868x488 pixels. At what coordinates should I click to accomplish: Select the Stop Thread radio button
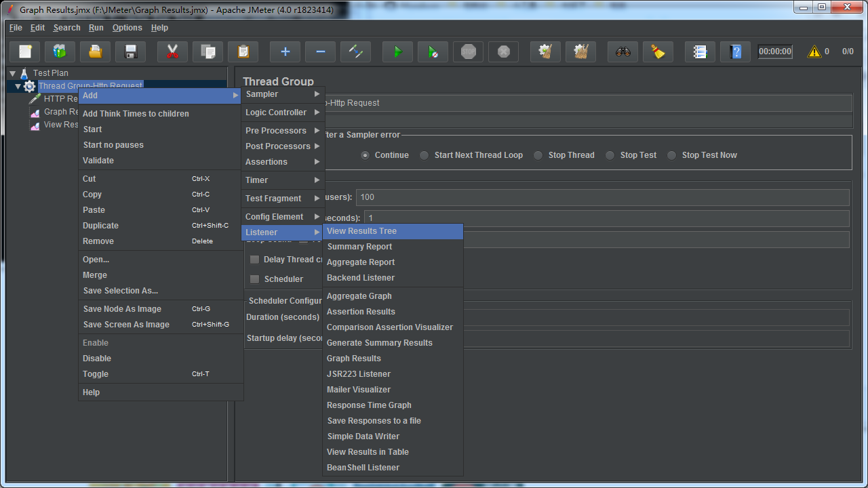pyautogui.click(x=538, y=155)
